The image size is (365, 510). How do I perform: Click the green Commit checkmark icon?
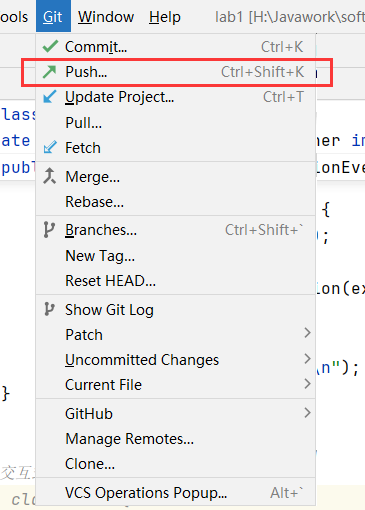[x=50, y=46]
